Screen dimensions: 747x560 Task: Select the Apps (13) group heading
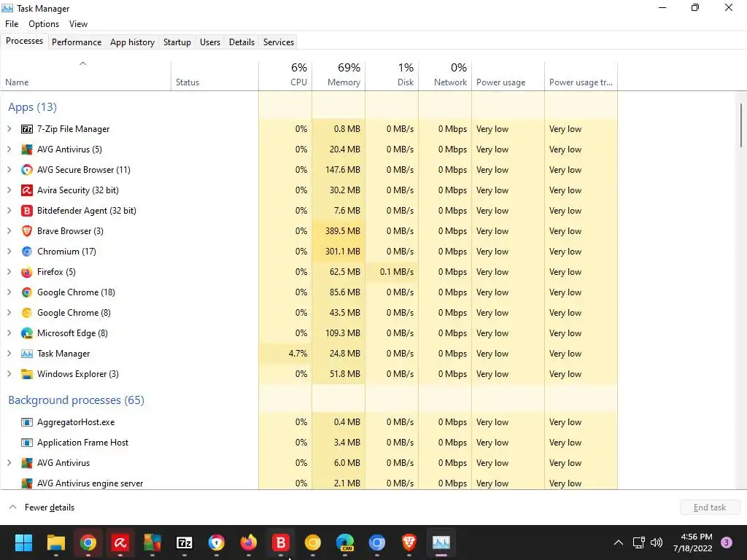click(32, 107)
